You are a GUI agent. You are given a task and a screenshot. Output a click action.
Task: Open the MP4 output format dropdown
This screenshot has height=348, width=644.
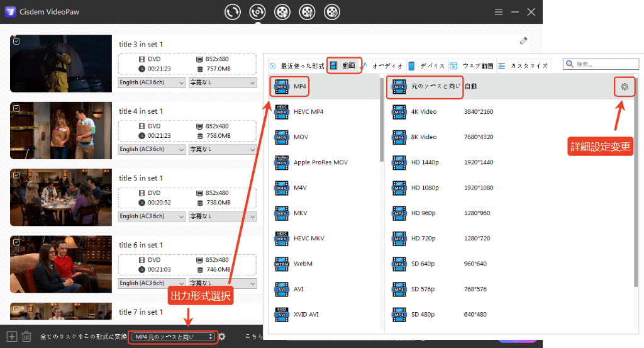point(173,337)
